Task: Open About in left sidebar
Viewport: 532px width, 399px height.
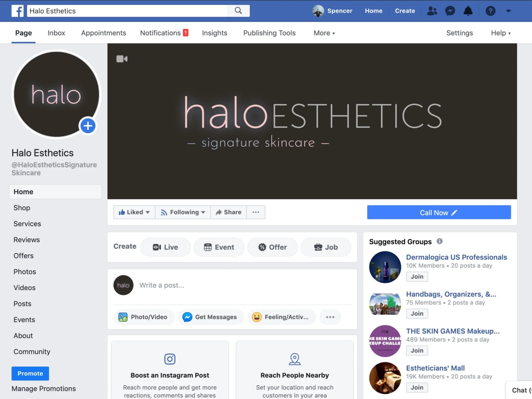Action: click(23, 336)
